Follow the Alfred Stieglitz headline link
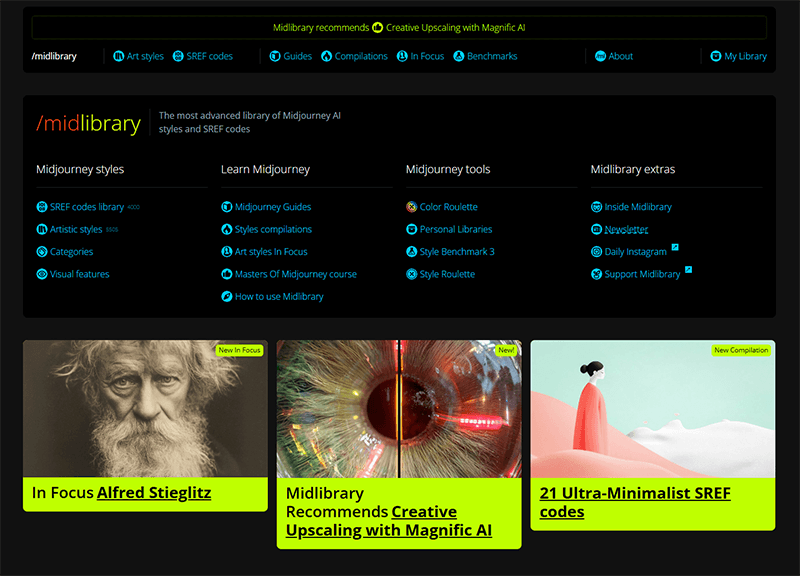 click(x=154, y=492)
